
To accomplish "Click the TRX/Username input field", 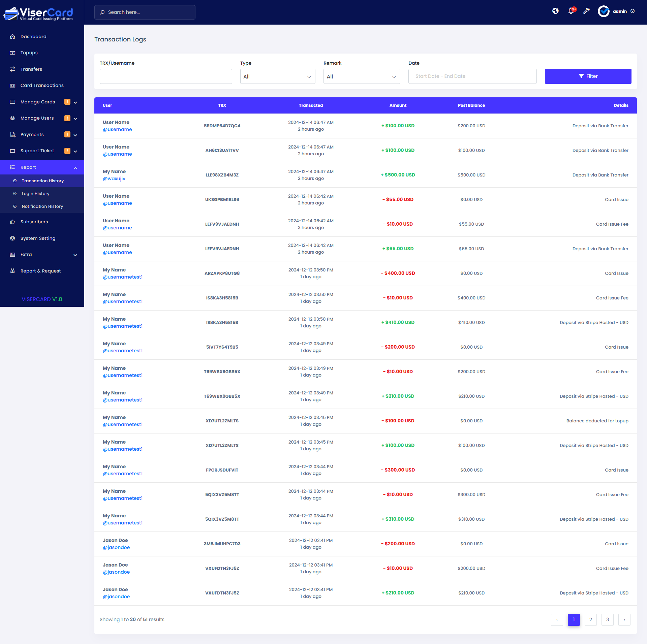I will pos(166,76).
